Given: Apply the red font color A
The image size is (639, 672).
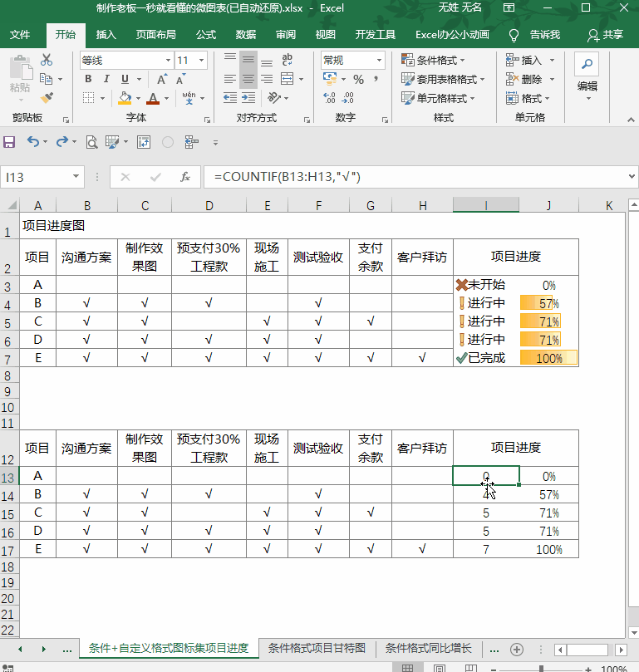Looking at the screenshot, I should coord(153,98).
